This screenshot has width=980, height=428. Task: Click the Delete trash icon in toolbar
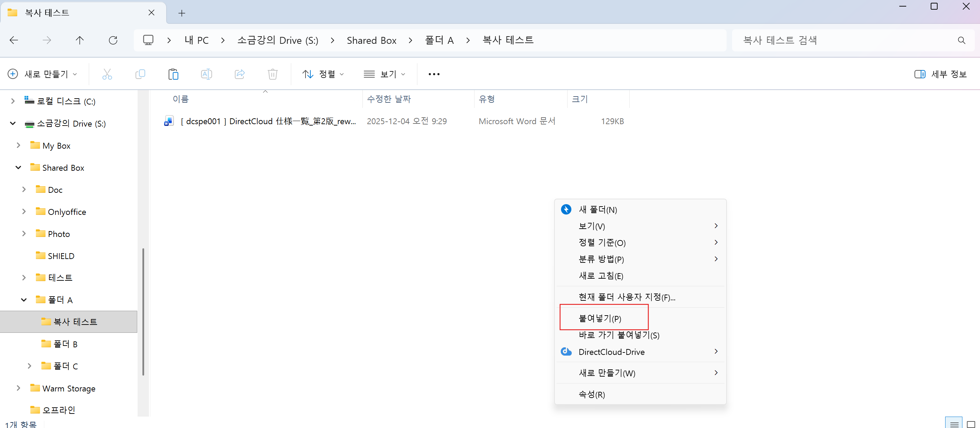tap(272, 74)
